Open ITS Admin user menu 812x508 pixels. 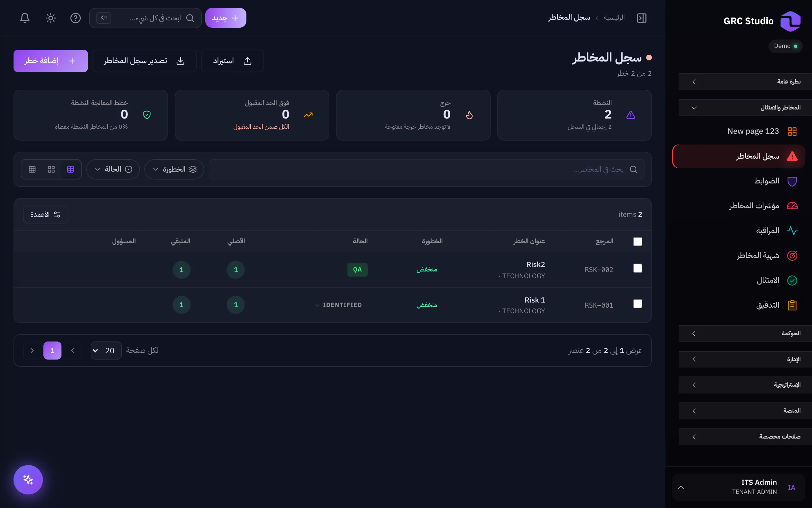click(x=738, y=487)
